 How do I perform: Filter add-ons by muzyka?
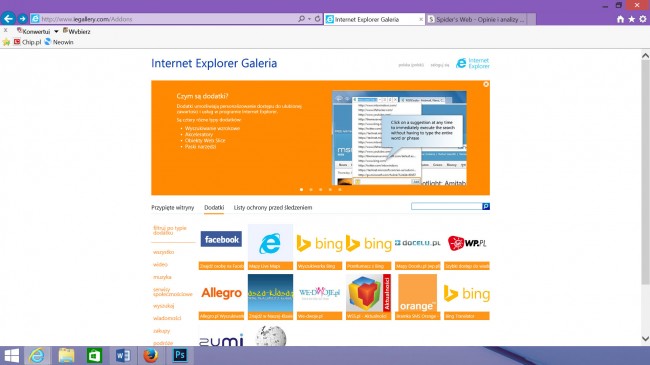click(x=162, y=277)
